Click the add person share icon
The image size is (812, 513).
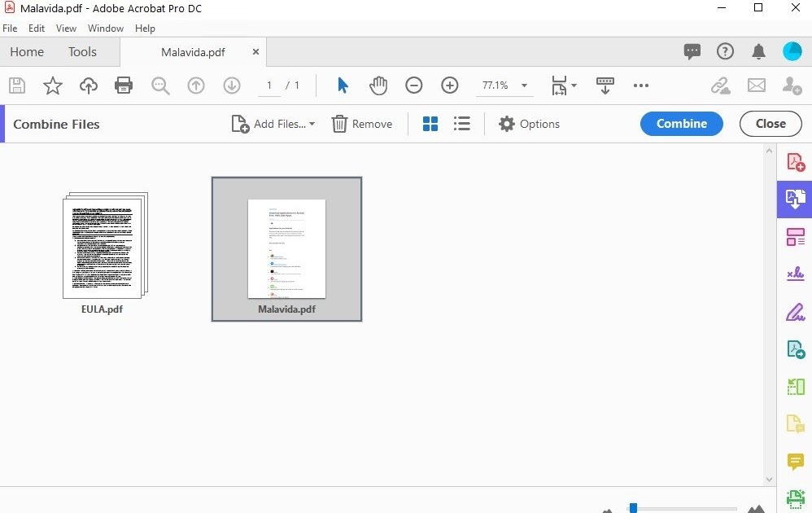792,85
